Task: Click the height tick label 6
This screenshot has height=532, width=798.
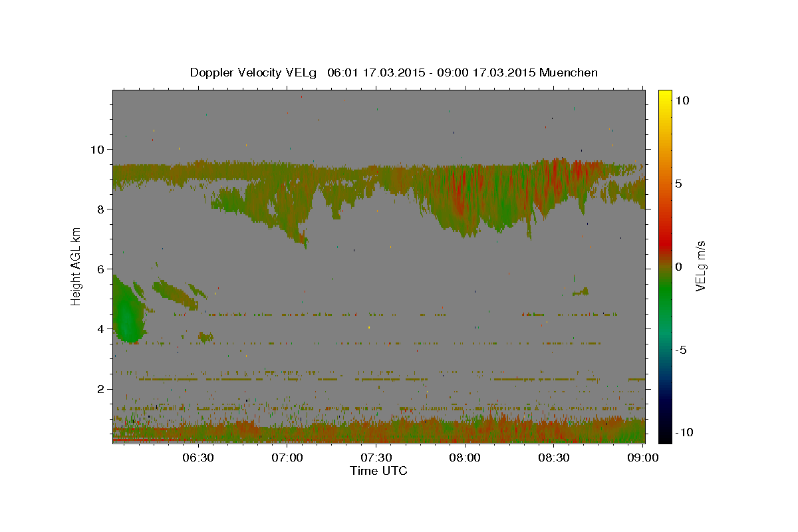Action: [101, 269]
